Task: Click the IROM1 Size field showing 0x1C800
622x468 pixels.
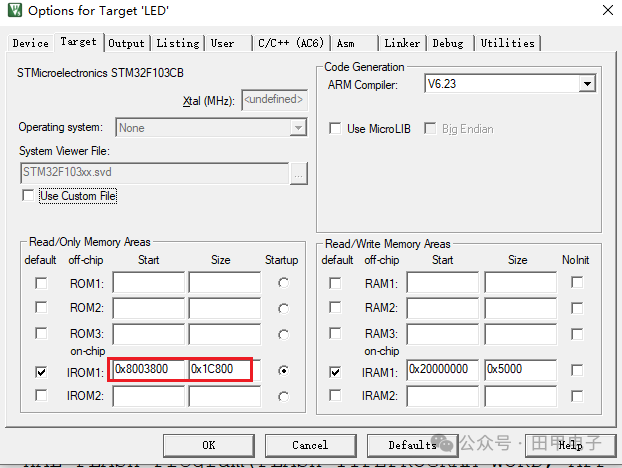Action: (x=225, y=370)
